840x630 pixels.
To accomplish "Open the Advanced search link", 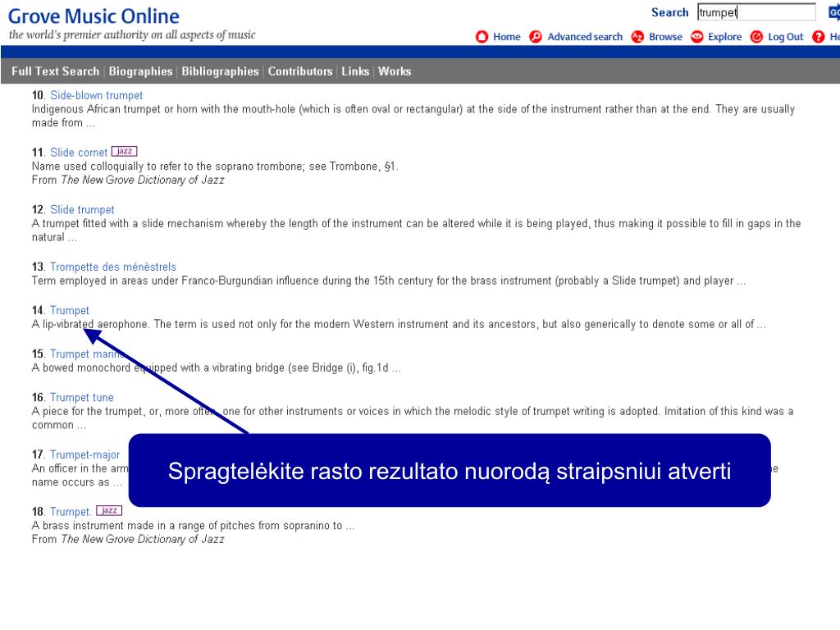I will point(585,37).
